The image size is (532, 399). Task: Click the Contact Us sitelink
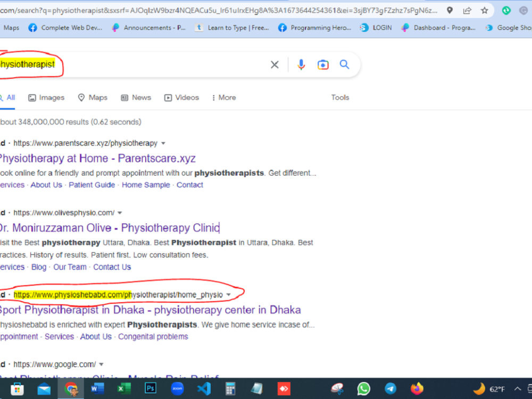pos(112,267)
